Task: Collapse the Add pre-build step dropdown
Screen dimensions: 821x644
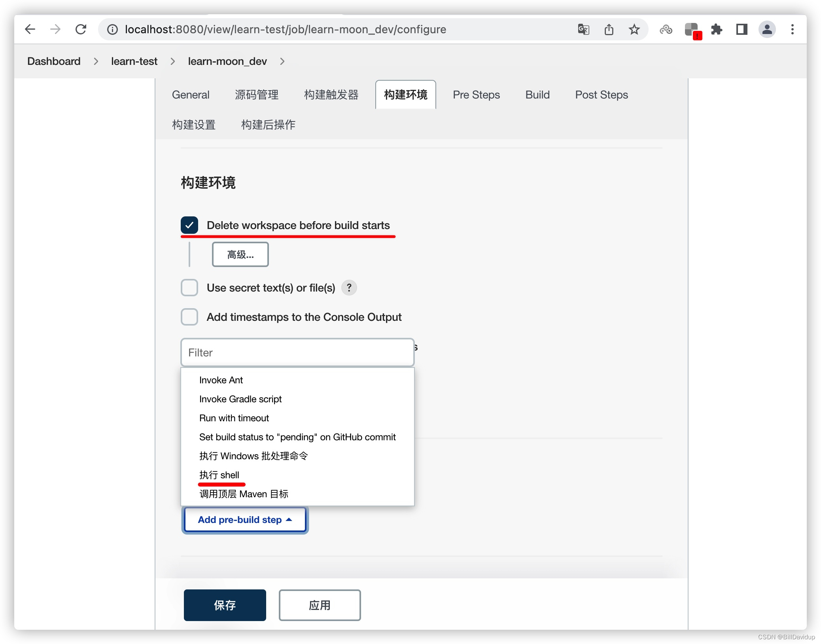Action: [245, 520]
